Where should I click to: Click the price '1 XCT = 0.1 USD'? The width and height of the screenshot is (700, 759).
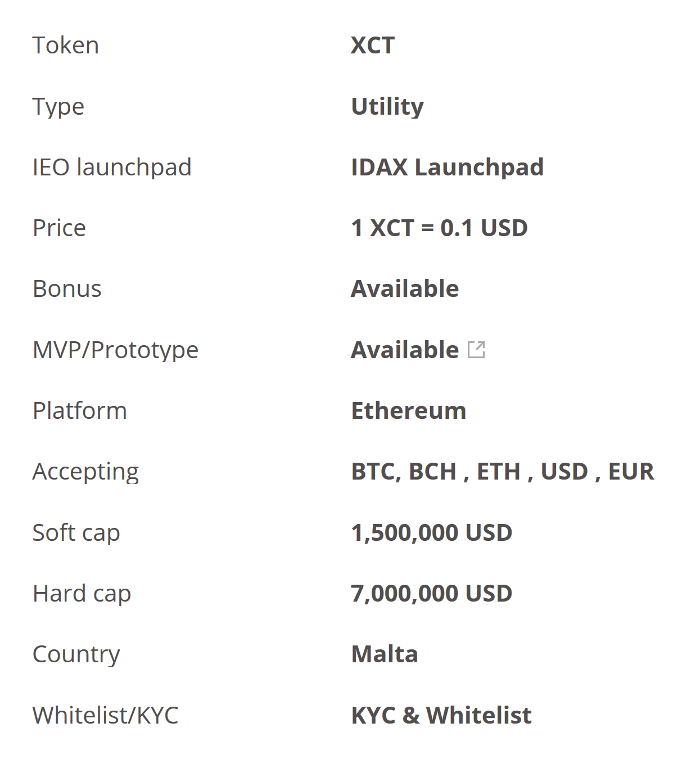click(x=439, y=228)
